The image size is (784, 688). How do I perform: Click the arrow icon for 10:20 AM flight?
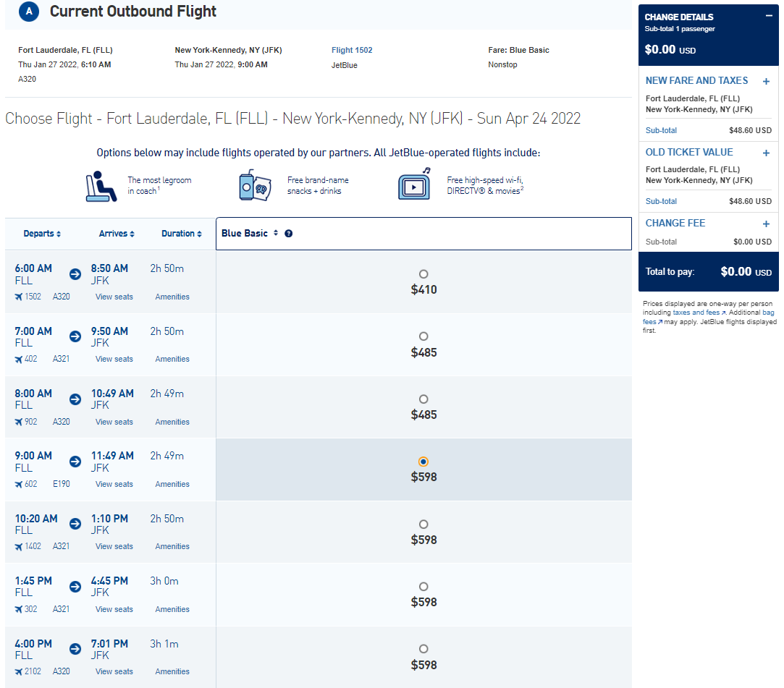[75, 524]
